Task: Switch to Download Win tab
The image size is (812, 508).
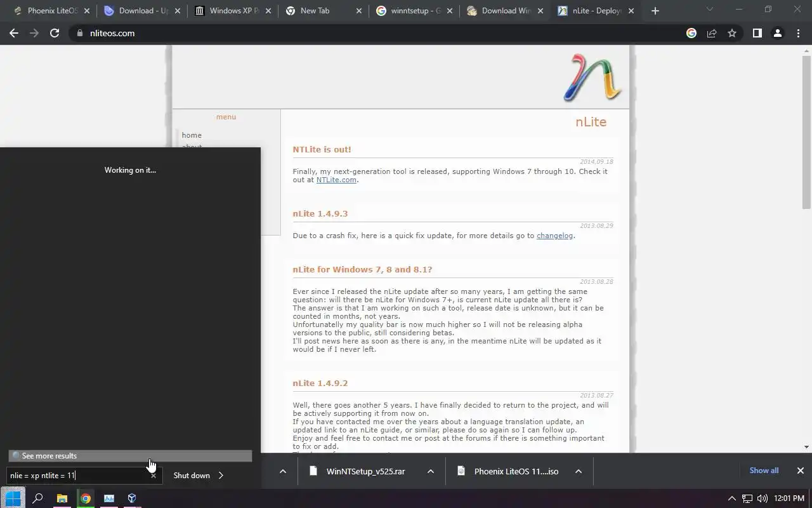Action: (506, 11)
